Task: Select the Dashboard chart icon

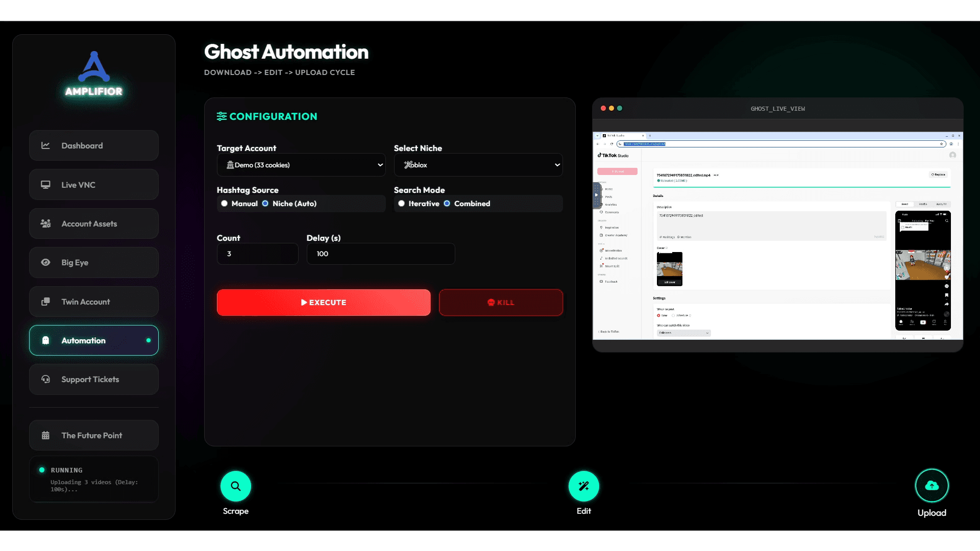Action: point(46,145)
